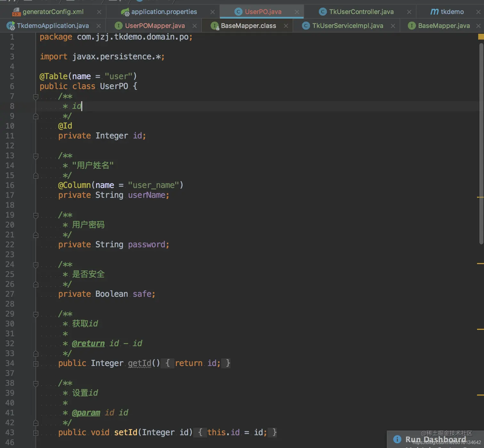Screen dimensions: 484x448
Task: Click the warning stripe mark beside line 17
Action: tap(480, 197)
